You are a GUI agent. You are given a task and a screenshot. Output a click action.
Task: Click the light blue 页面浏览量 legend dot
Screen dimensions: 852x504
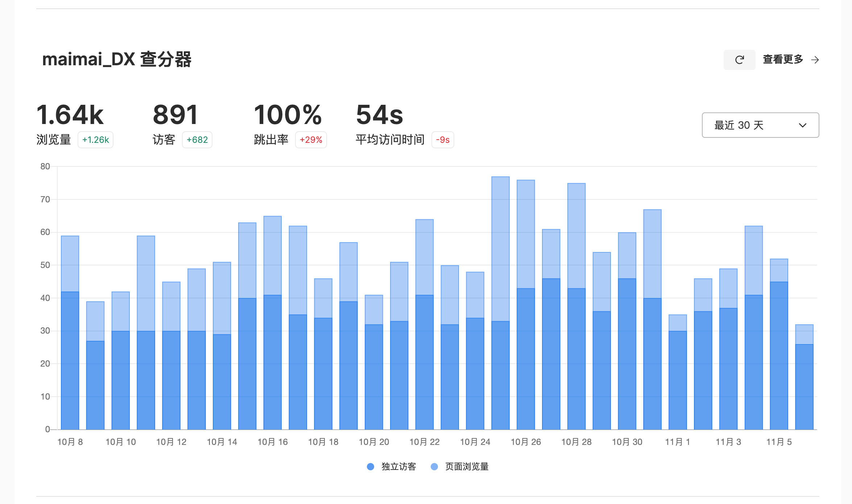click(x=434, y=467)
